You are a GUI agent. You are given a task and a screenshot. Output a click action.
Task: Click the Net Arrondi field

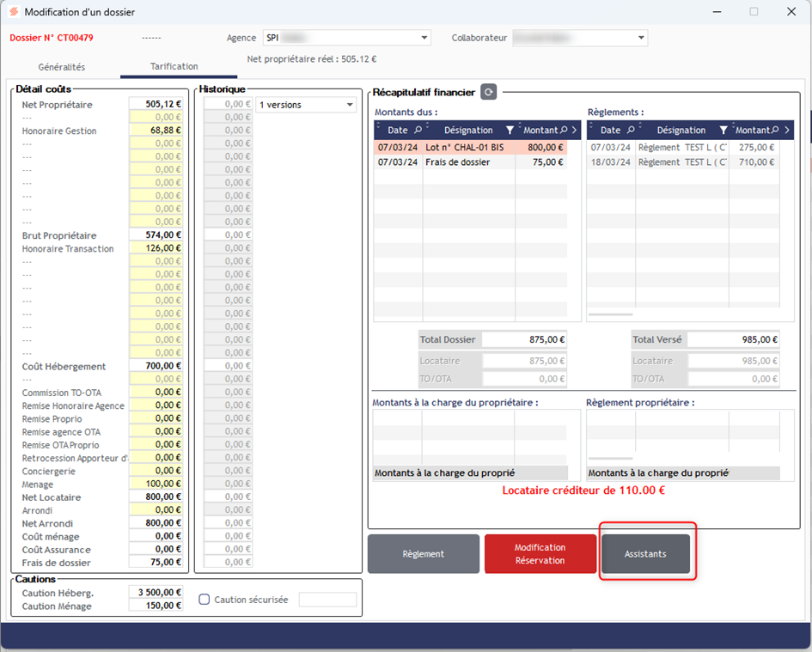point(156,523)
